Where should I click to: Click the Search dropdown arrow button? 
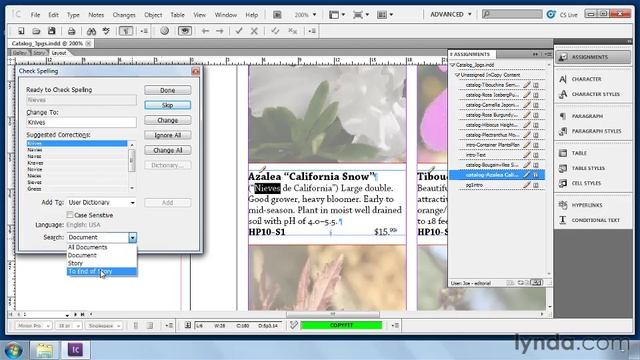133,237
